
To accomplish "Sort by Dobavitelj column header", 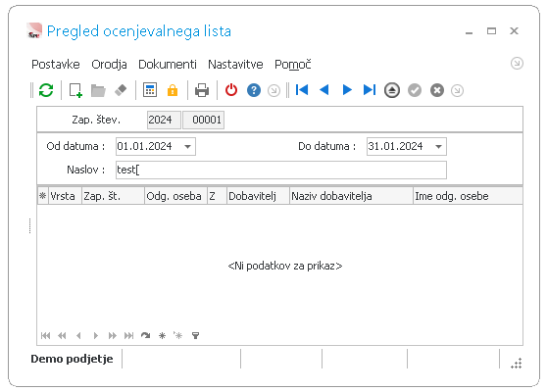I will (258, 196).
